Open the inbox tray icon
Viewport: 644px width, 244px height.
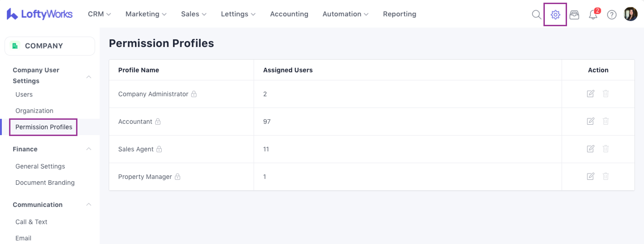click(x=574, y=15)
